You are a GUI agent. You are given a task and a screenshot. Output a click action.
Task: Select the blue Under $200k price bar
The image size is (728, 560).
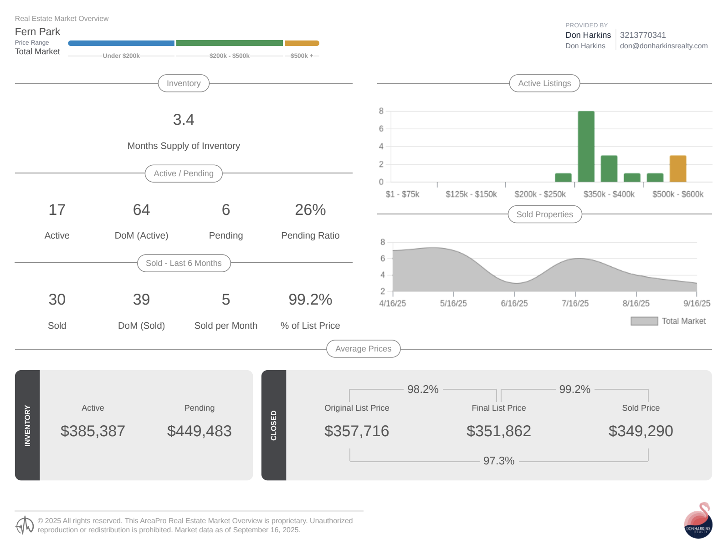121,43
